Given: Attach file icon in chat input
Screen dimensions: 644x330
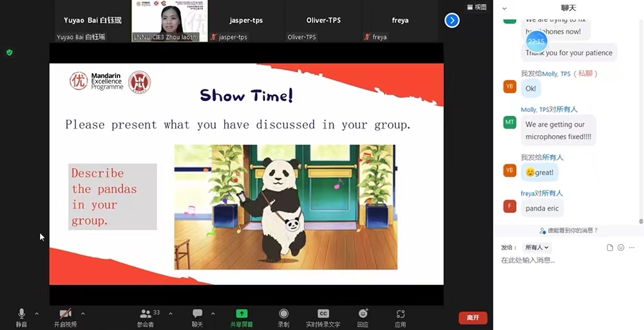Looking at the screenshot, I should pyautogui.click(x=610, y=248).
